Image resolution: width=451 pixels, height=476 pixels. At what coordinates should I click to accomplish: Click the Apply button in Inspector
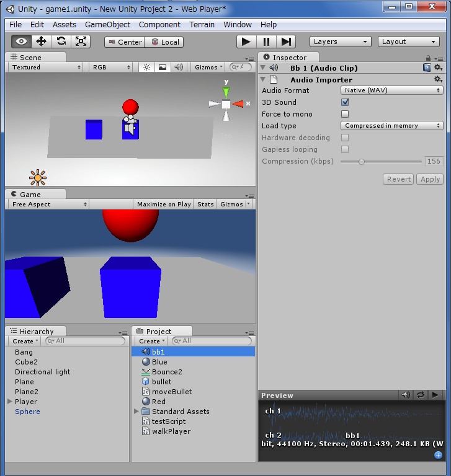(x=430, y=179)
